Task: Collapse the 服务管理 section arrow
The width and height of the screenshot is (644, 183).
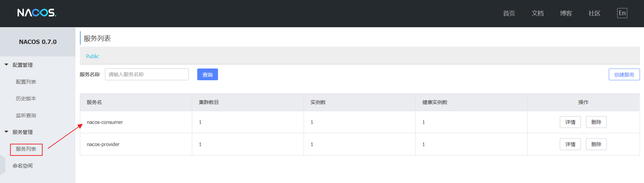Action: pyautogui.click(x=6, y=132)
